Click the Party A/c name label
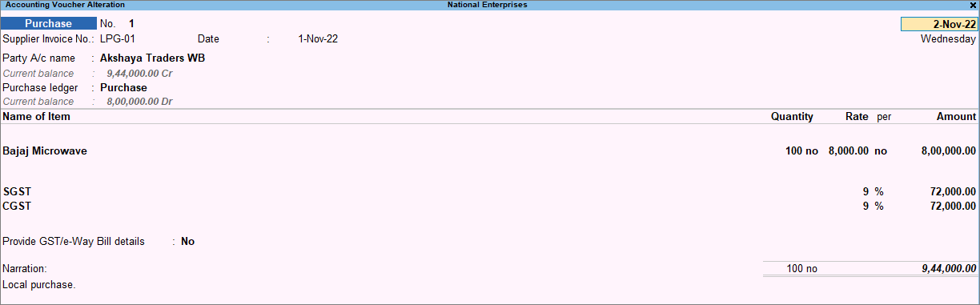 [x=38, y=58]
